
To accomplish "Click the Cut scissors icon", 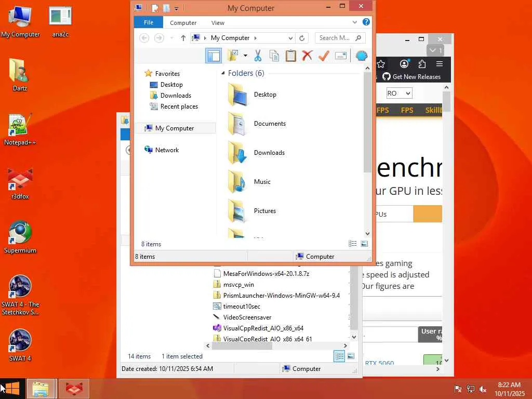I will (x=258, y=56).
